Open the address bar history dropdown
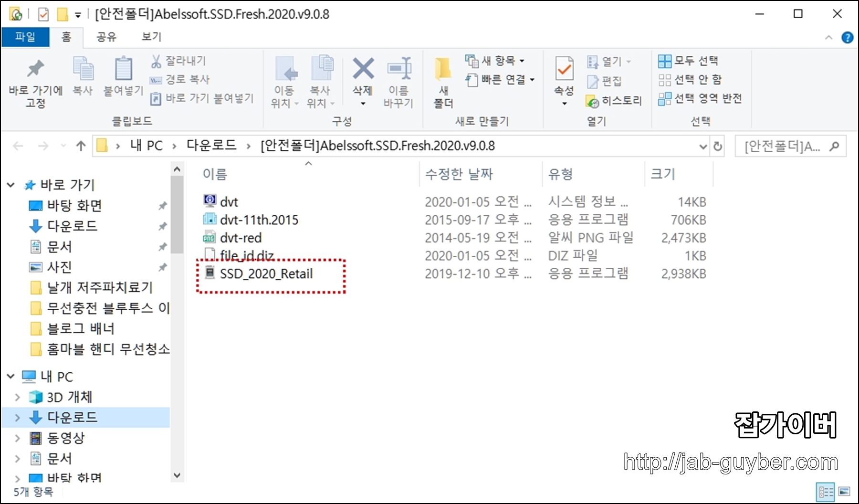Viewport: 859px width, 504px height. (702, 147)
